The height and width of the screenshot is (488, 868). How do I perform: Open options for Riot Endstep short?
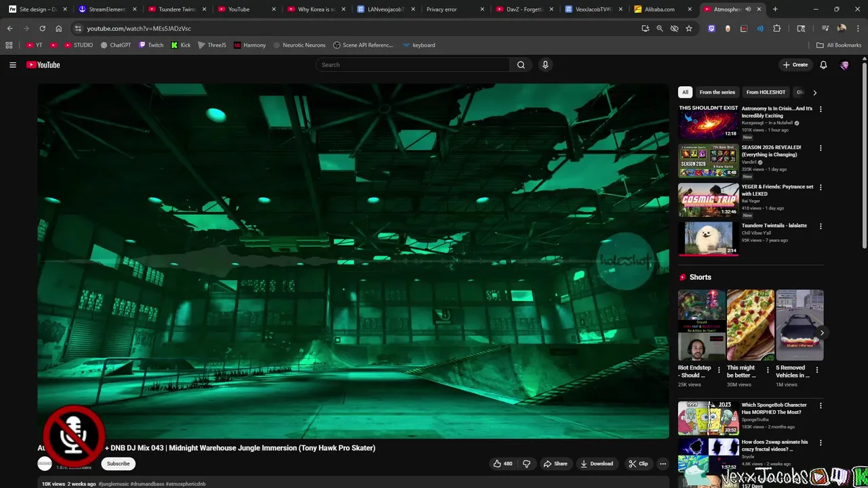719,370
